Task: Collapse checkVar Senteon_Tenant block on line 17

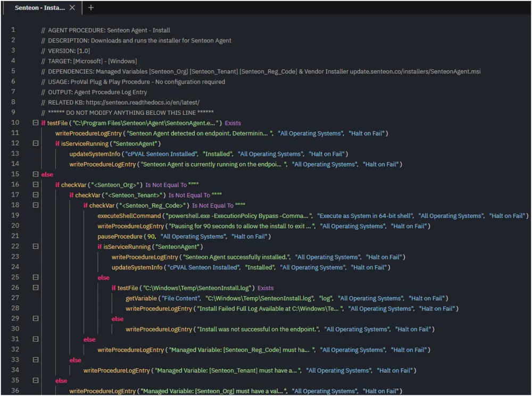Action: (35, 195)
